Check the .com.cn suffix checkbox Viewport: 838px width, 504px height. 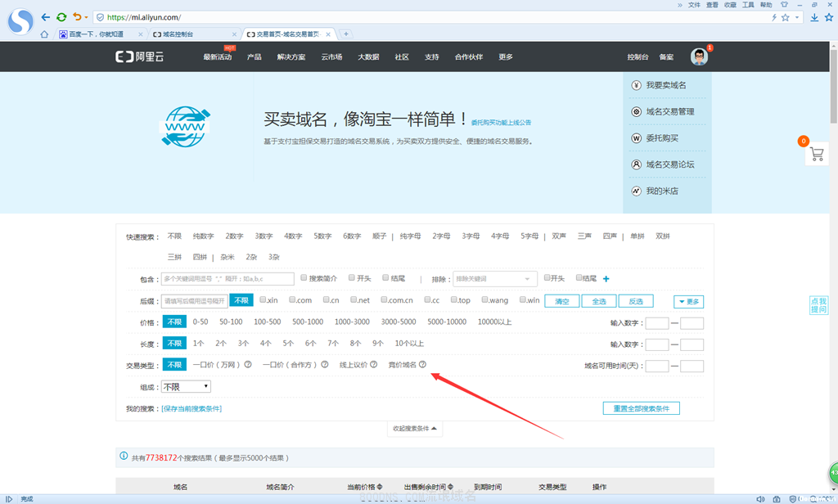pyautogui.click(x=385, y=299)
